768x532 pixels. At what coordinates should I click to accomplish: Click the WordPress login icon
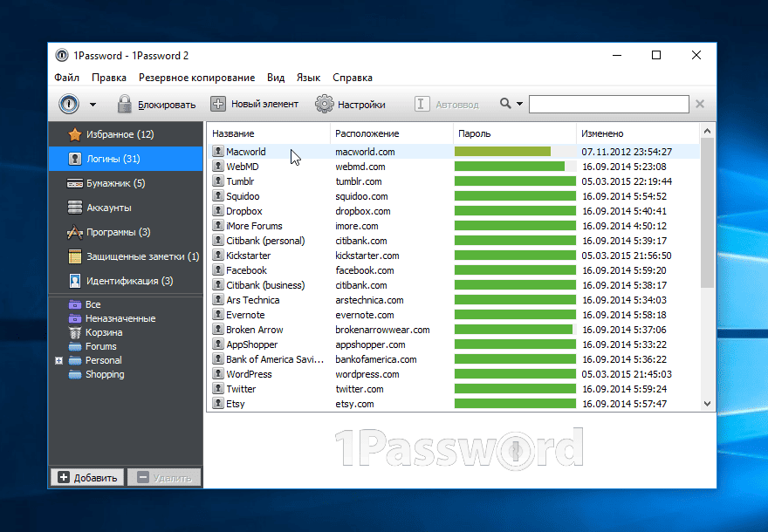[218, 373]
